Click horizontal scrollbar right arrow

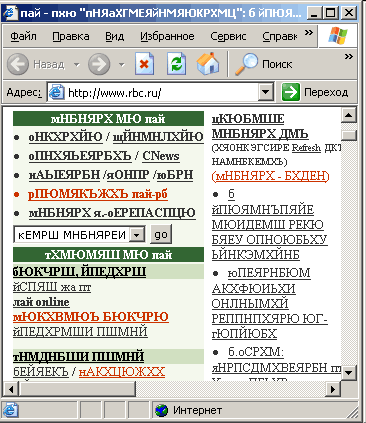pos(332,389)
